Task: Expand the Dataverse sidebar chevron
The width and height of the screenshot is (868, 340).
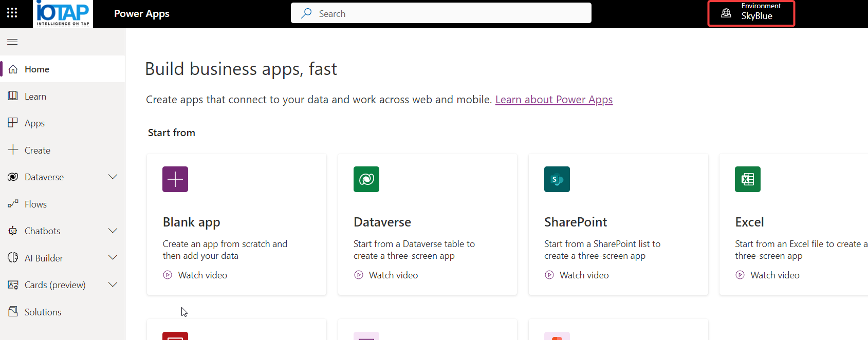Action: [x=113, y=177]
